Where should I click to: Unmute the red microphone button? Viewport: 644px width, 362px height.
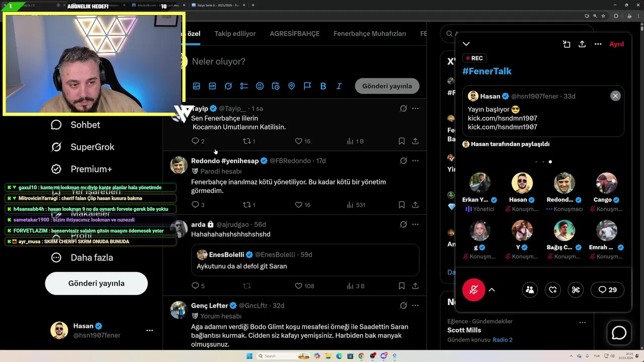[x=473, y=290]
